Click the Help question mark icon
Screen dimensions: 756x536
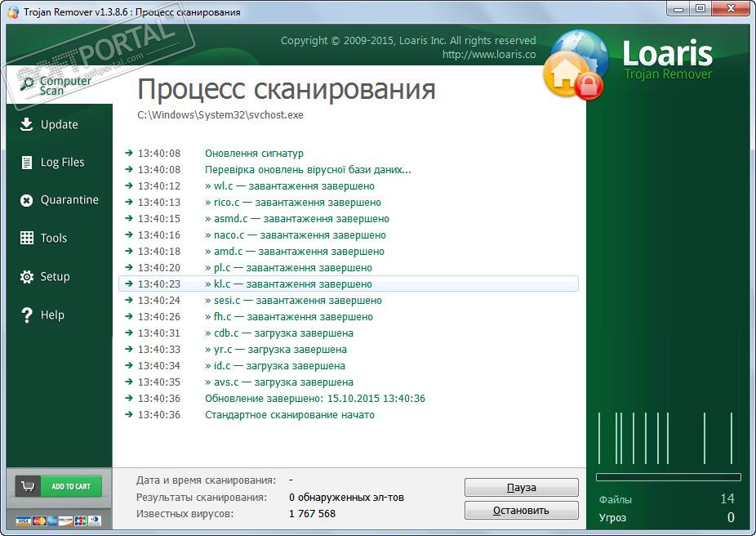click(x=27, y=315)
